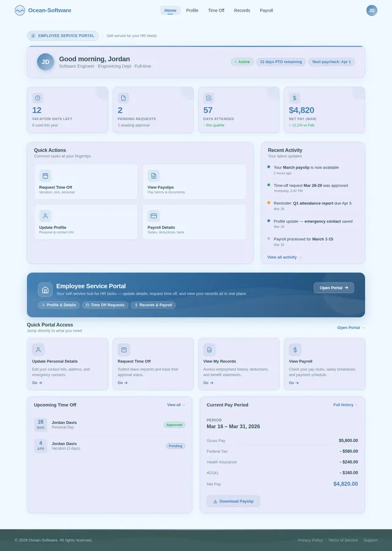Click the Open Portal banner button

(334, 287)
